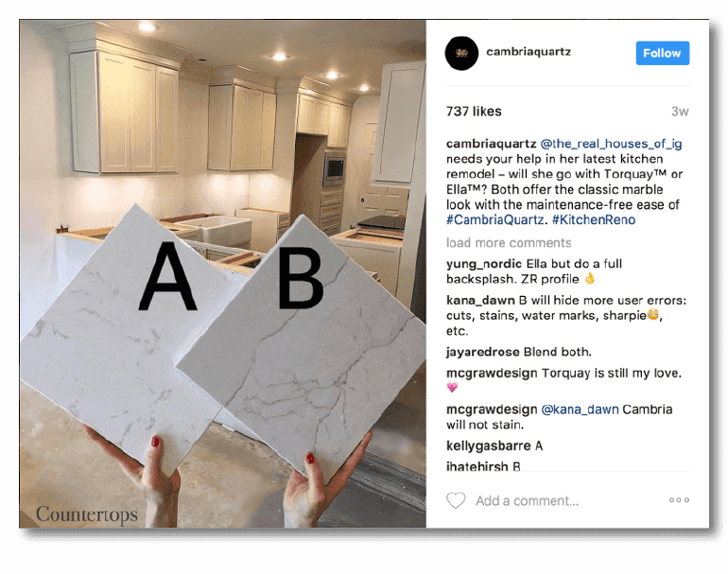728x574 pixels.
Task: Click countertop sample A in the photo
Action: pyautogui.click(x=121, y=339)
